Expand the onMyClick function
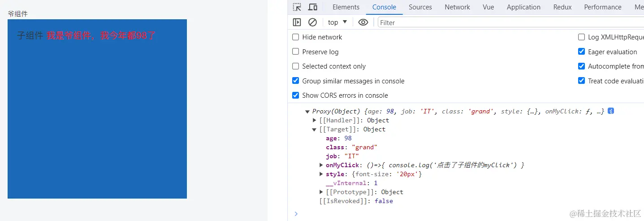 [x=321, y=165]
